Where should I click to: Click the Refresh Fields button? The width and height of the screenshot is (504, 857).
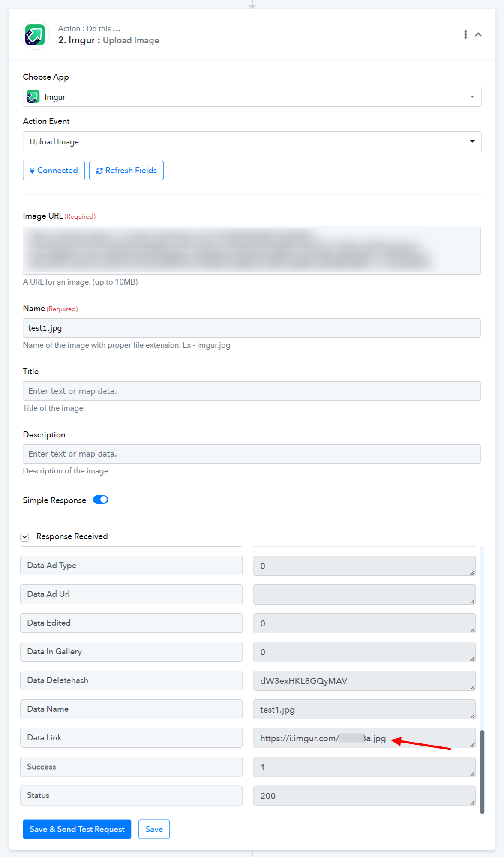[126, 171]
